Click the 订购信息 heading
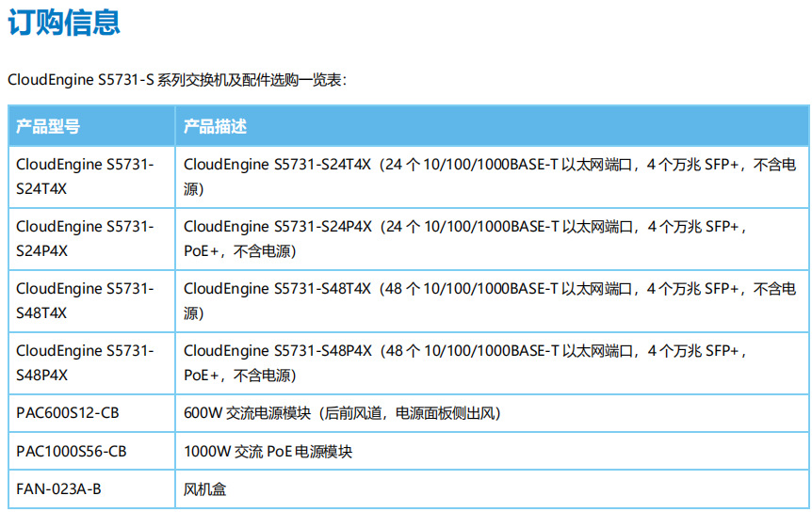 [x=64, y=23]
